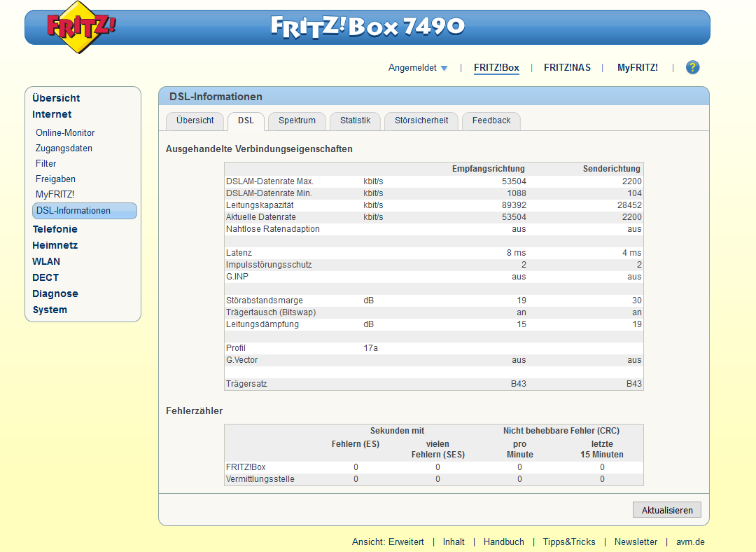Click the Trägertausch (Bitswap) row label

point(271,312)
